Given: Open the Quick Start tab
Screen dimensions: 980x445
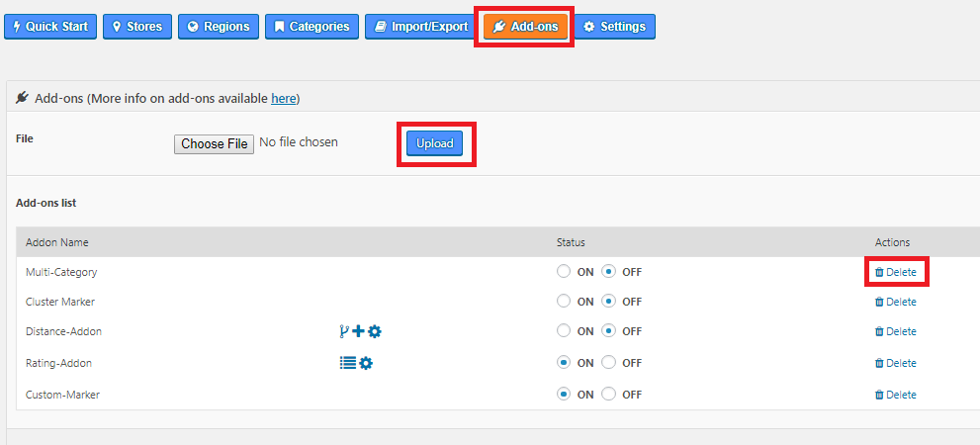Looking at the screenshot, I should point(50,27).
